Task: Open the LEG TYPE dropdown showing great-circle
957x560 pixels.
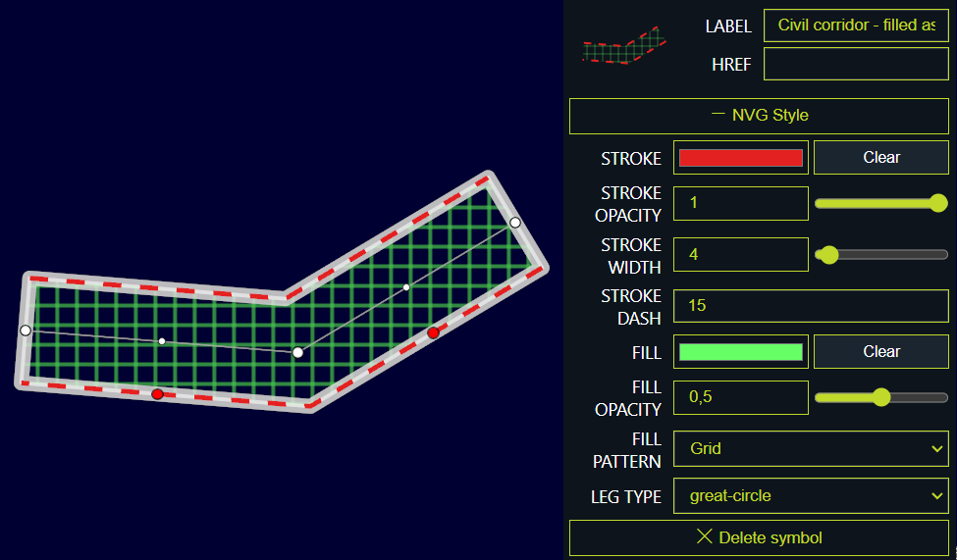Action: (811, 496)
